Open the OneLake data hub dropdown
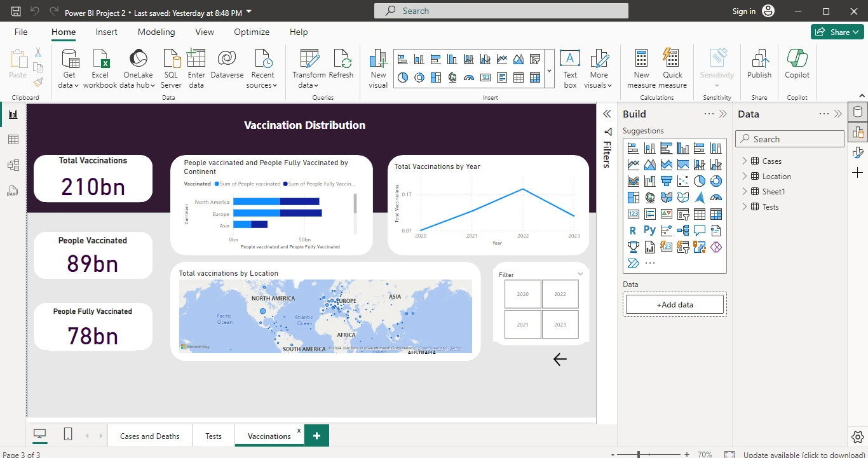The height and width of the screenshot is (458, 868). 137,69
